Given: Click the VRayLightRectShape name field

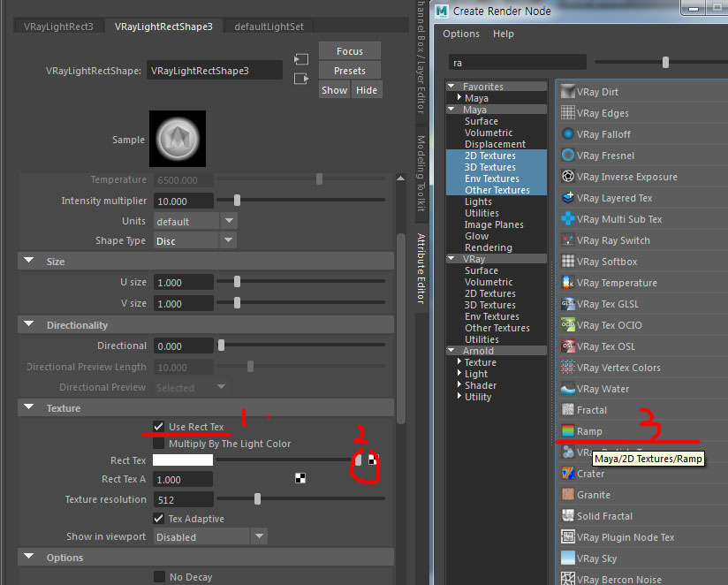Looking at the screenshot, I should point(215,70).
